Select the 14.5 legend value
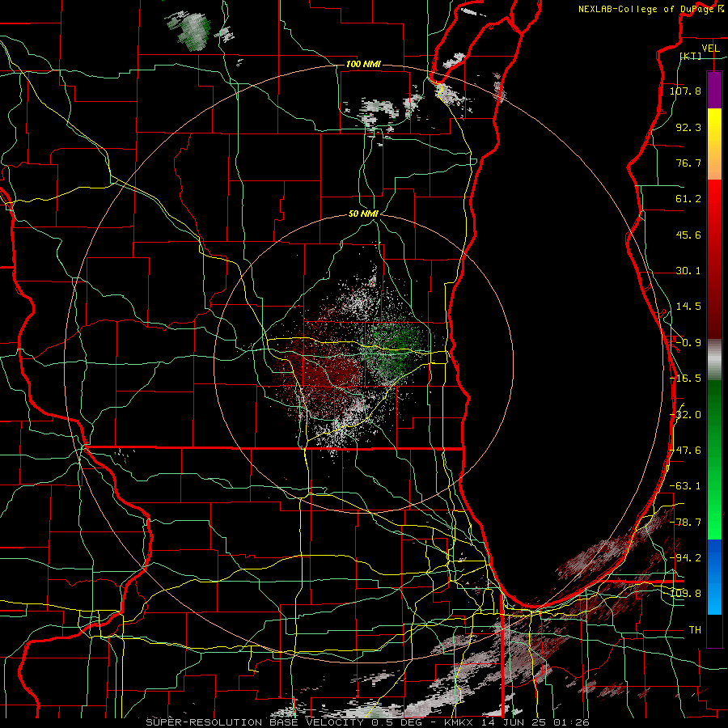This screenshot has width=728, height=728. coord(688,307)
